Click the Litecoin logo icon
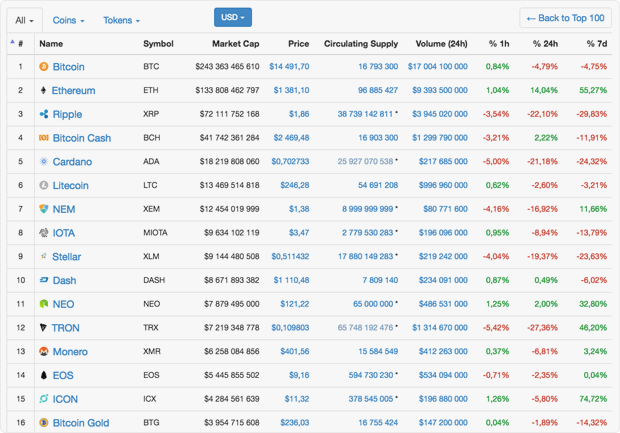This screenshot has width=620, height=433. [43, 185]
